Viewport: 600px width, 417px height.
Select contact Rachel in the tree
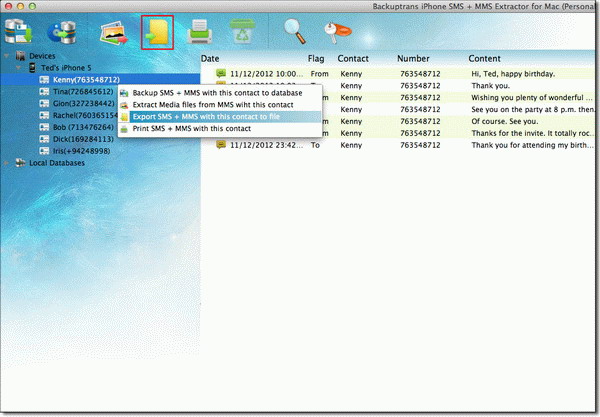coord(85,115)
